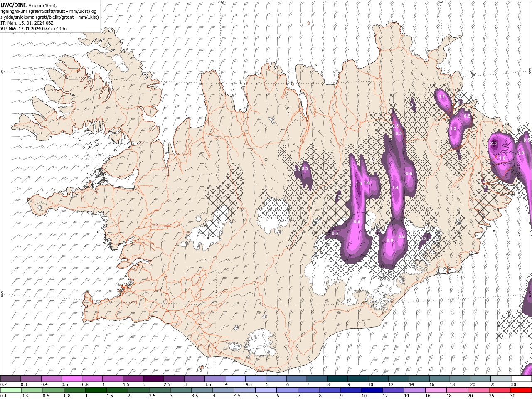Viewport: 532px width, 399px height.
Task: Pick lower legend swatch between 2 and 2.5
Action: 138,390
